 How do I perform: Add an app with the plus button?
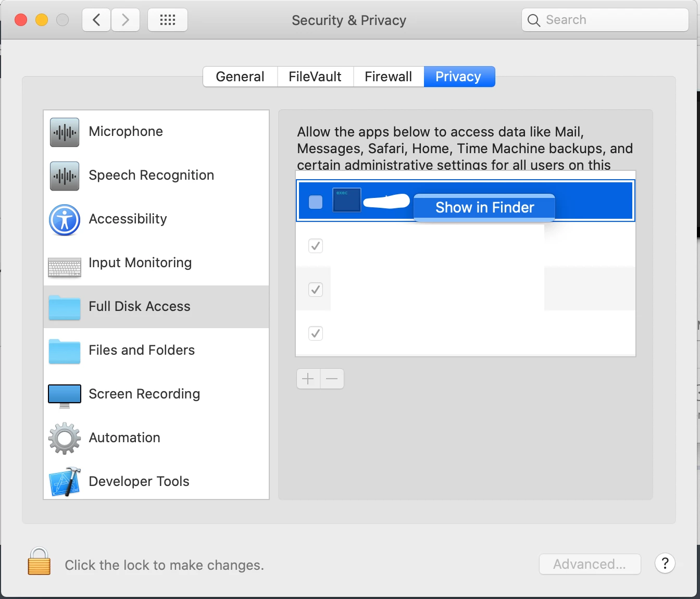click(x=308, y=379)
